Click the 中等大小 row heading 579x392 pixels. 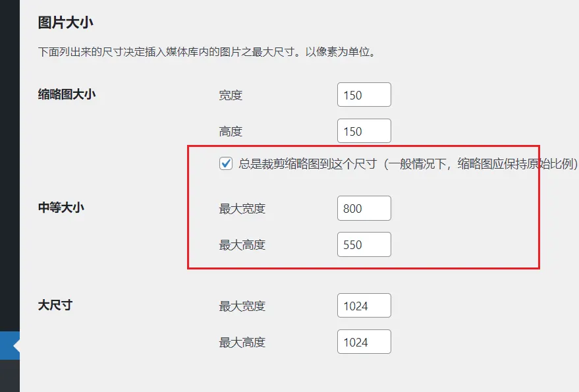(61, 208)
